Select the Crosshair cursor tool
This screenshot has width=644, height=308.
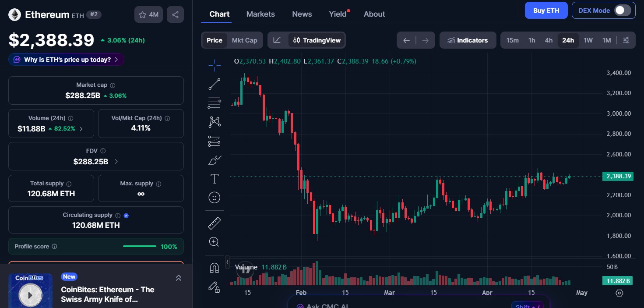214,65
